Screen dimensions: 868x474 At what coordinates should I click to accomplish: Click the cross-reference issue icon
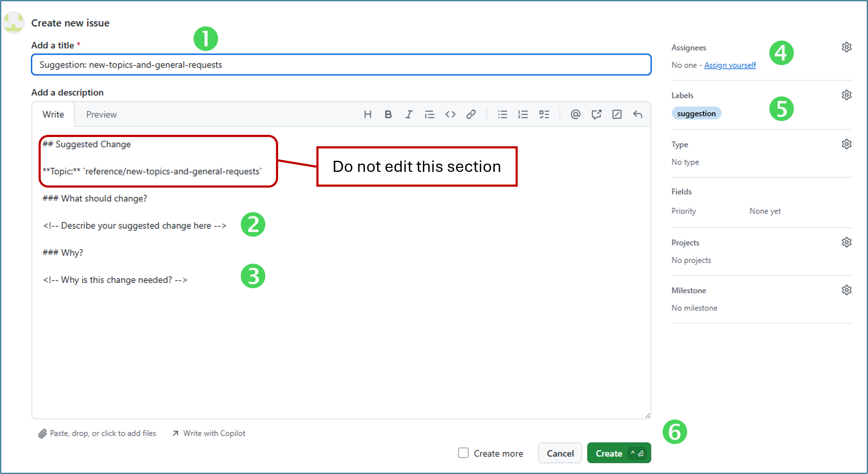[596, 114]
